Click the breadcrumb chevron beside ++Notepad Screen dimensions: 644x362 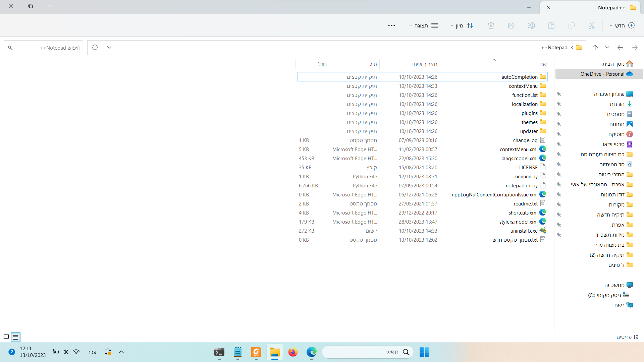coord(572,48)
